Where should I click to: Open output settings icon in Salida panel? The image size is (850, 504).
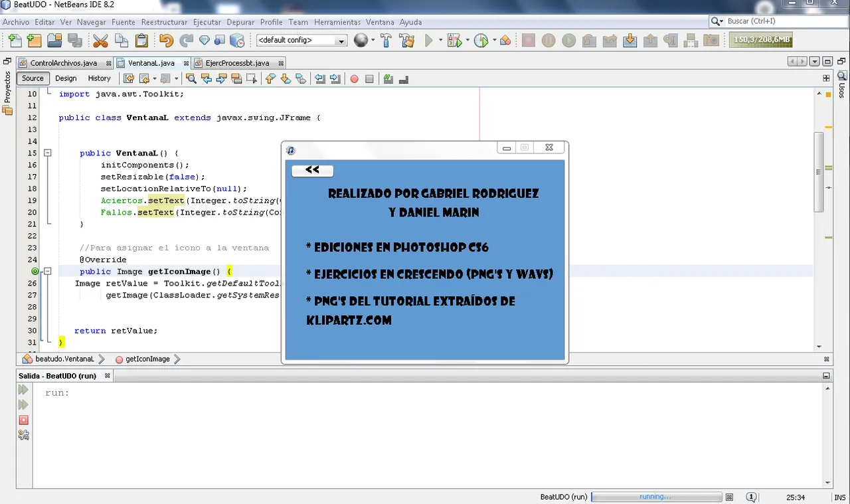click(23, 435)
